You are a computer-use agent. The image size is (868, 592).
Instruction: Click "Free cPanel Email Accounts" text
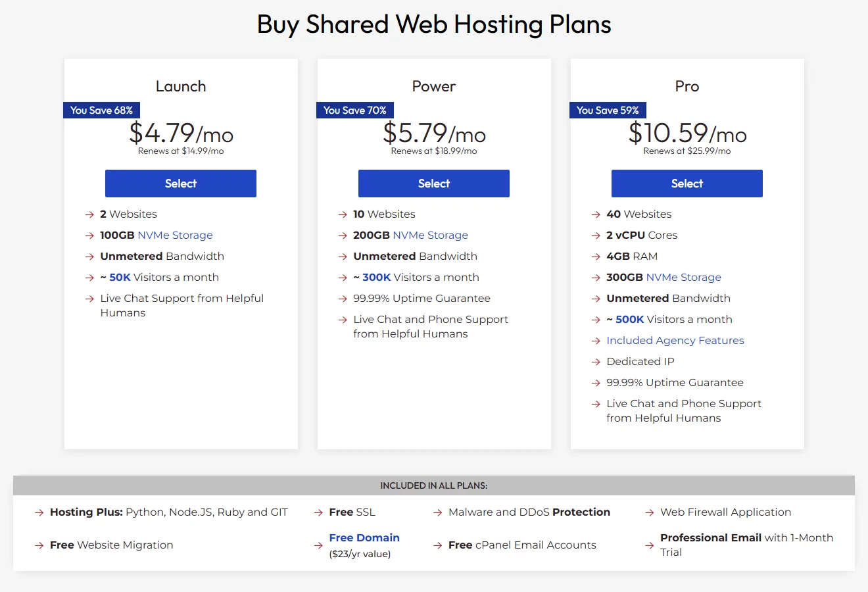point(522,545)
